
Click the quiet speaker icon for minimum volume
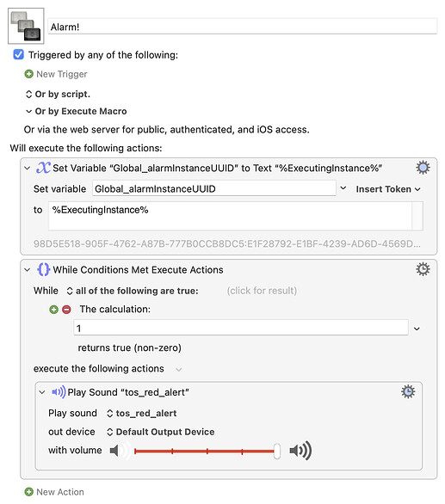(114, 451)
